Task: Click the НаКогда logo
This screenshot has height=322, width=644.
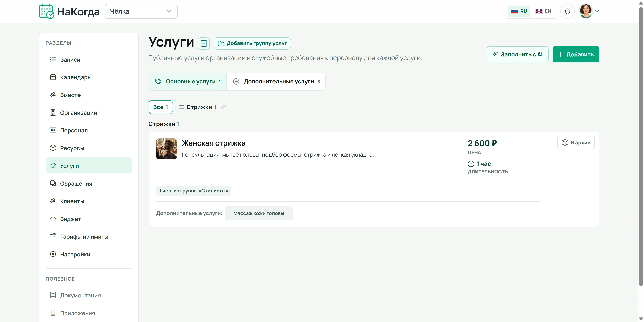Action: coord(69,11)
